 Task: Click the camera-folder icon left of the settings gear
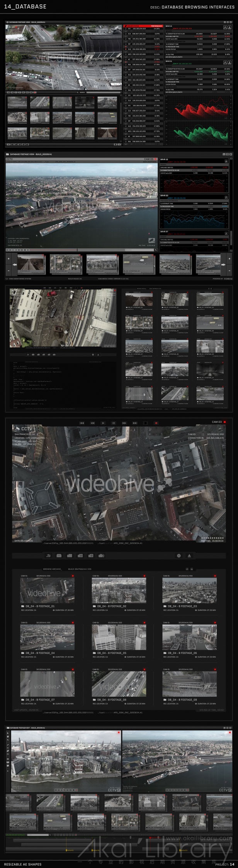tap(101, 556)
